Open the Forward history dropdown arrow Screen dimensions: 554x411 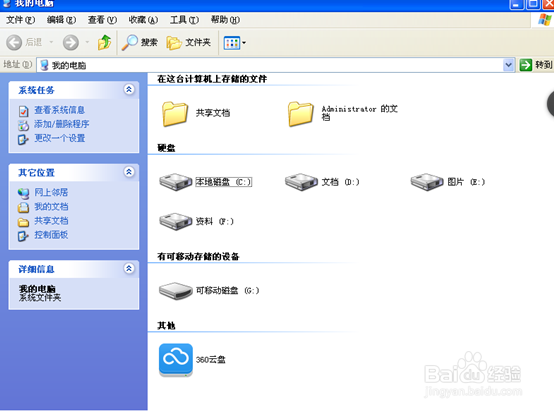point(87,42)
